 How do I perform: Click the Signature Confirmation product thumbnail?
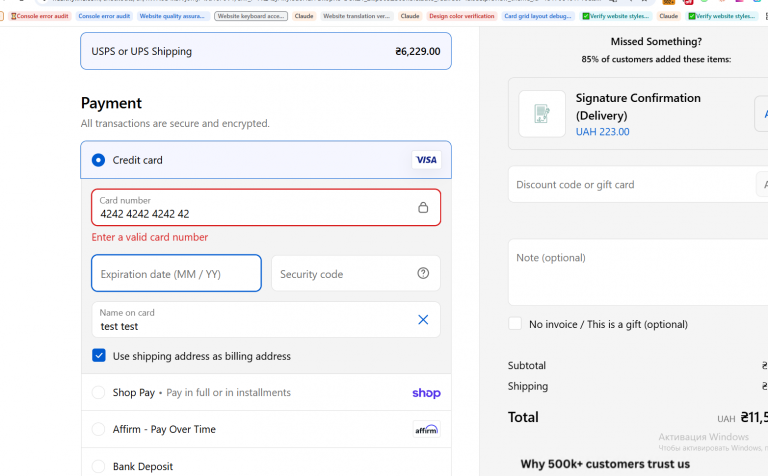pyautogui.click(x=542, y=114)
